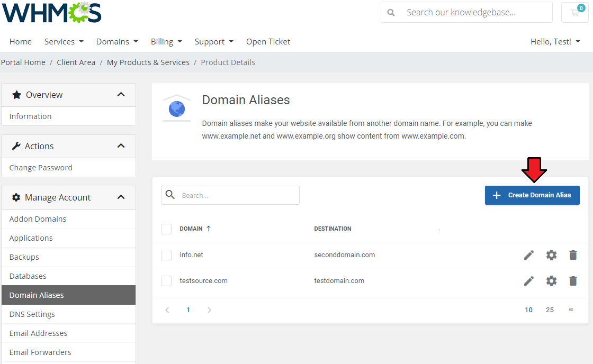Open the Services dropdown menu
Screen dimensions: 593x364
click(64, 42)
